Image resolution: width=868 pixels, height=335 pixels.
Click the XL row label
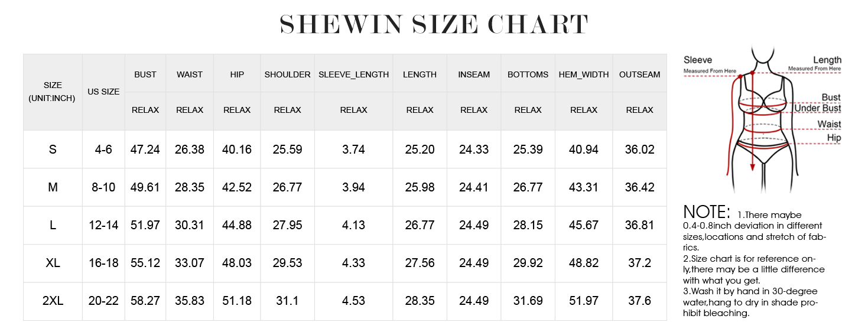[53, 263]
